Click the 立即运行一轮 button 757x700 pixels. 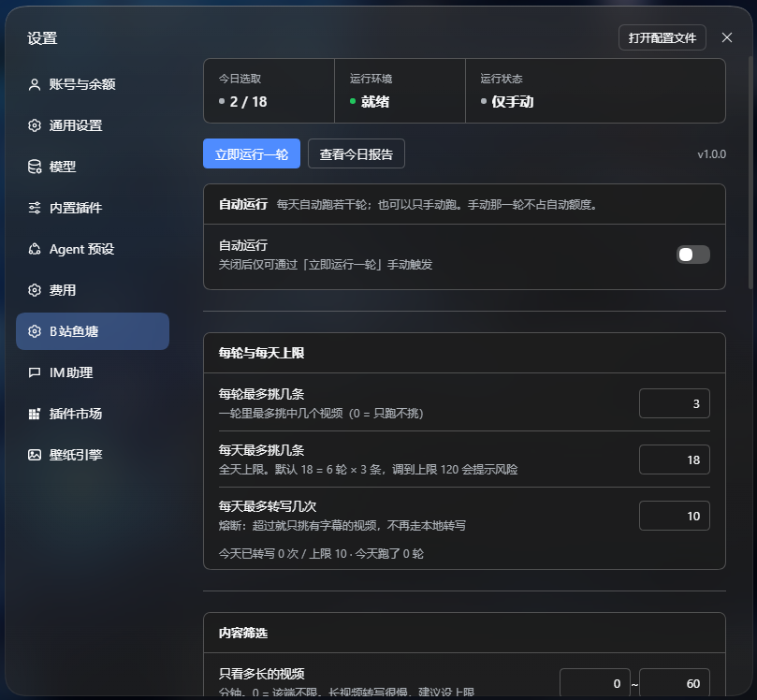click(x=252, y=154)
